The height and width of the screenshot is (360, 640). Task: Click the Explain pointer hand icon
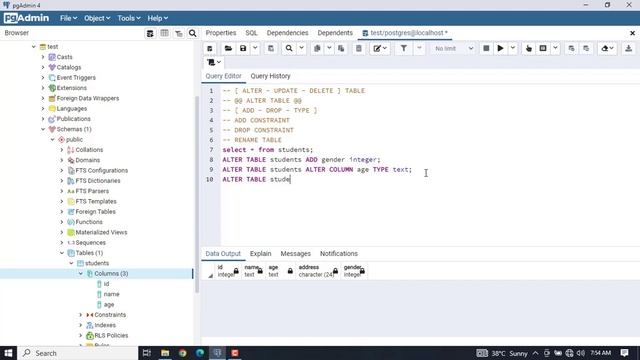click(x=529, y=48)
